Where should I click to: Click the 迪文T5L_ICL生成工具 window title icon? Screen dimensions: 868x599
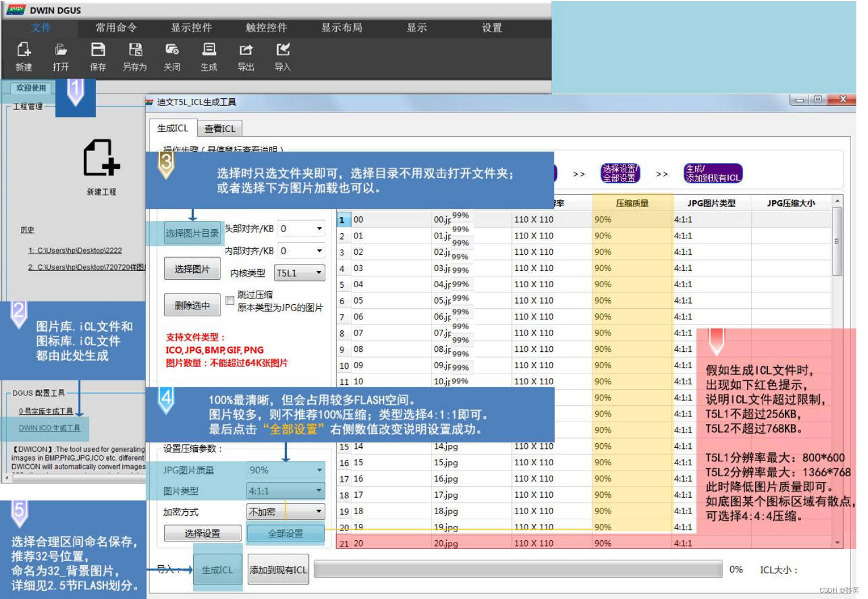(x=150, y=102)
